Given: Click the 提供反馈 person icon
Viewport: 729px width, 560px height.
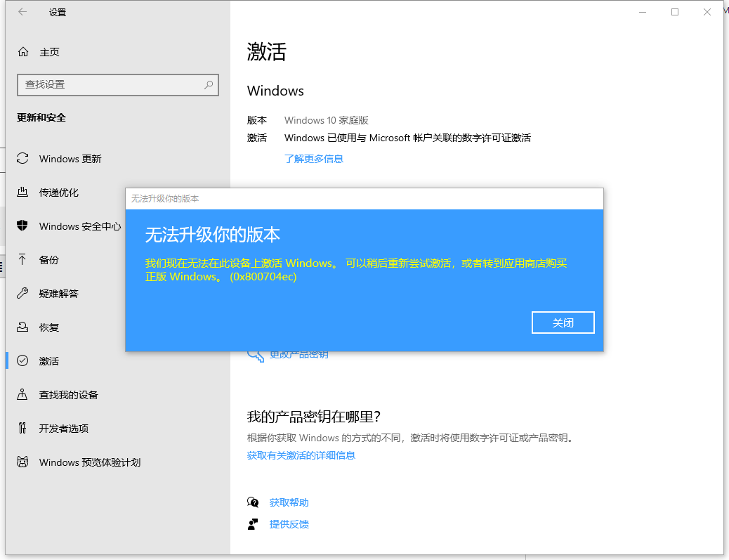Looking at the screenshot, I should point(253,524).
